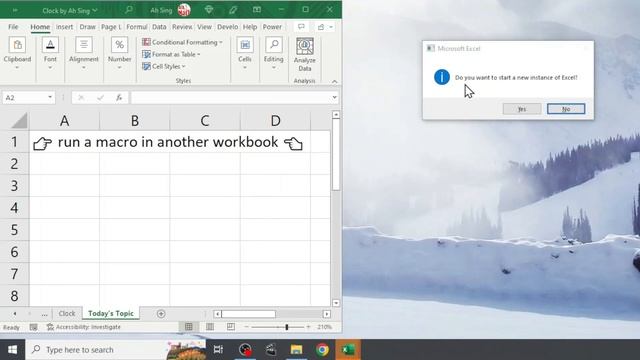Click the Ah Sing account avatar

(x=184, y=10)
